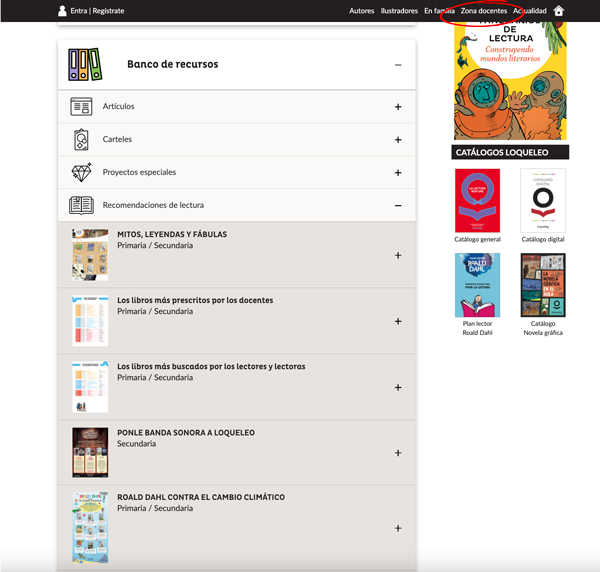Expand the Carteles section
The height and width of the screenshot is (572, 600).
click(x=398, y=140)
